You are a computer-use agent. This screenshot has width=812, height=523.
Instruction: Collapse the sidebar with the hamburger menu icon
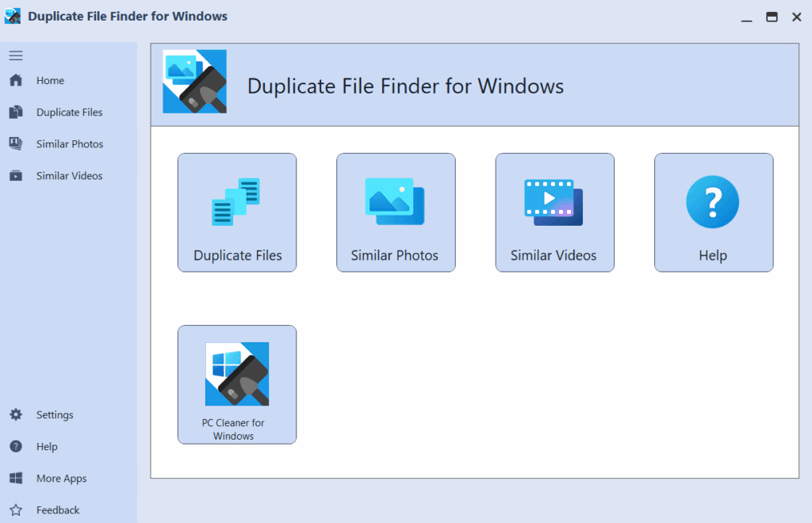(16, 55)
